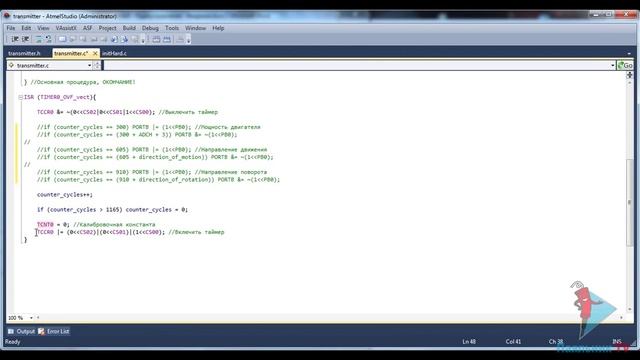Open the View menu
Viewport: 640px width, 360px height.
pyautogui.click(x=43, y=28)
